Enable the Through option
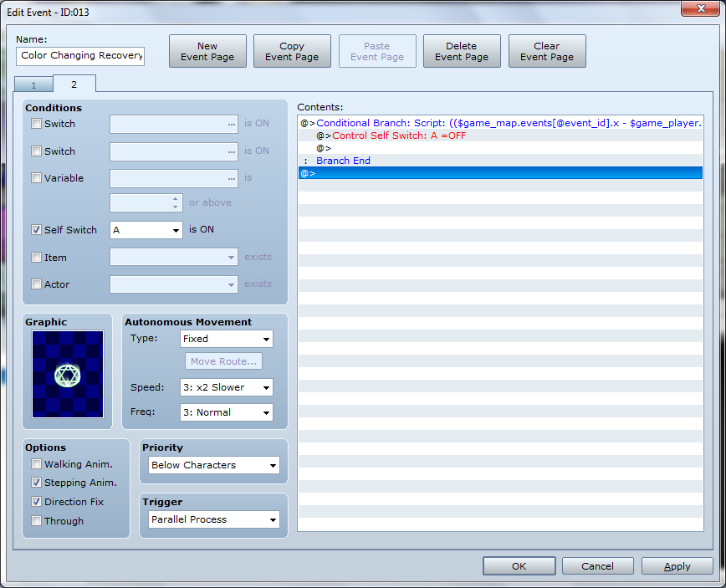 pos(36,521)
